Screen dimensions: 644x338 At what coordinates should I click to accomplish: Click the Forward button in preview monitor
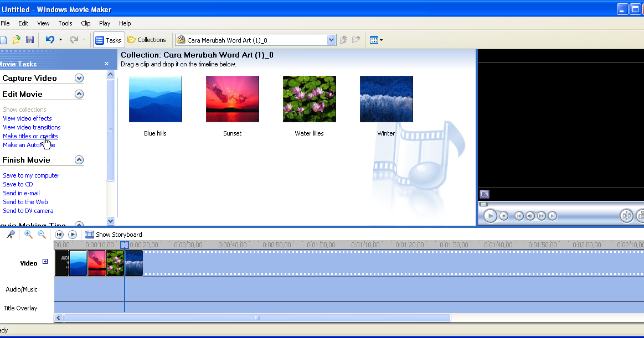(553, 216)
